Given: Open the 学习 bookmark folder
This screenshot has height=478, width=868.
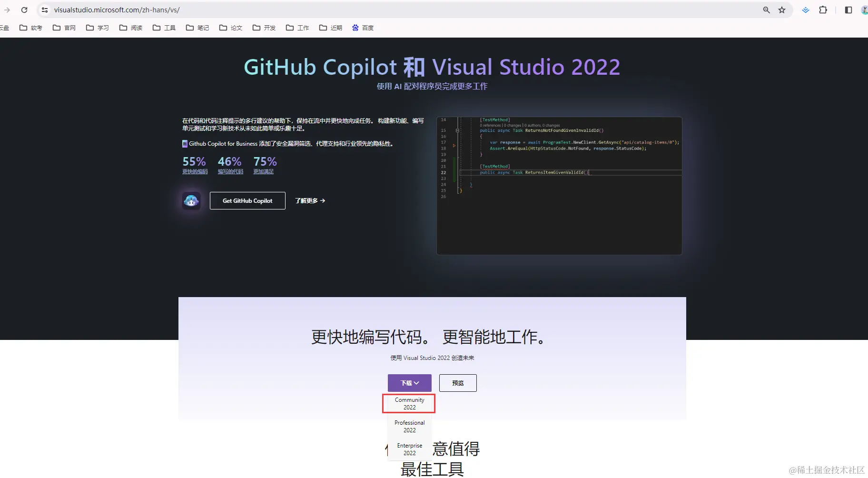Looking at the screenshot, I should pyautogui.click(x=98, y=28).
